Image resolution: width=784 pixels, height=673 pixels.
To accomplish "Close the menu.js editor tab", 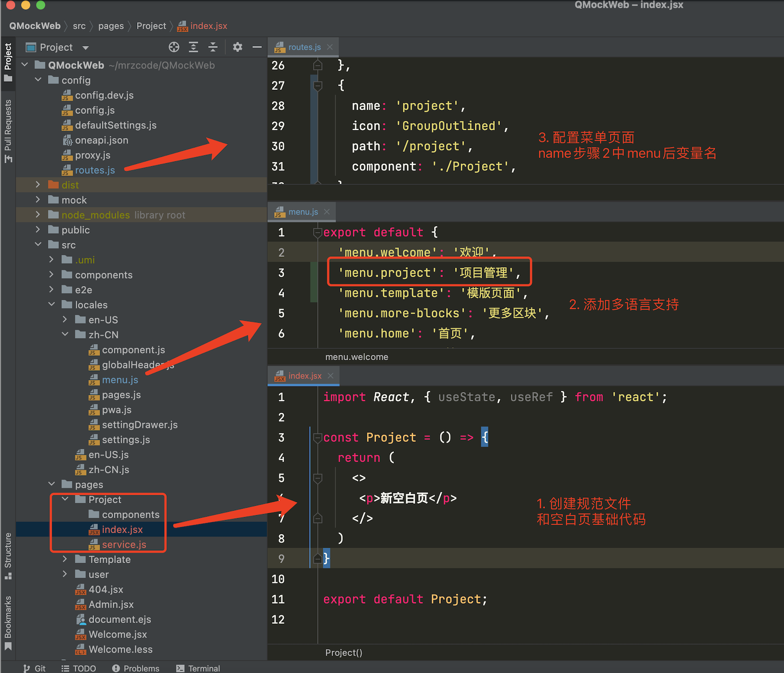I will 327,212.
